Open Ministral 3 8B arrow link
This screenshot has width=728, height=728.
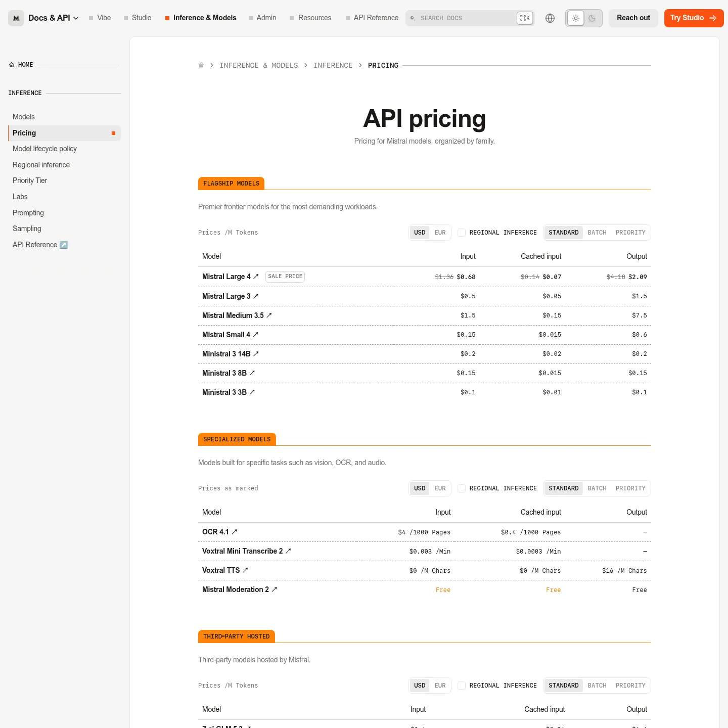click(252, 373)
